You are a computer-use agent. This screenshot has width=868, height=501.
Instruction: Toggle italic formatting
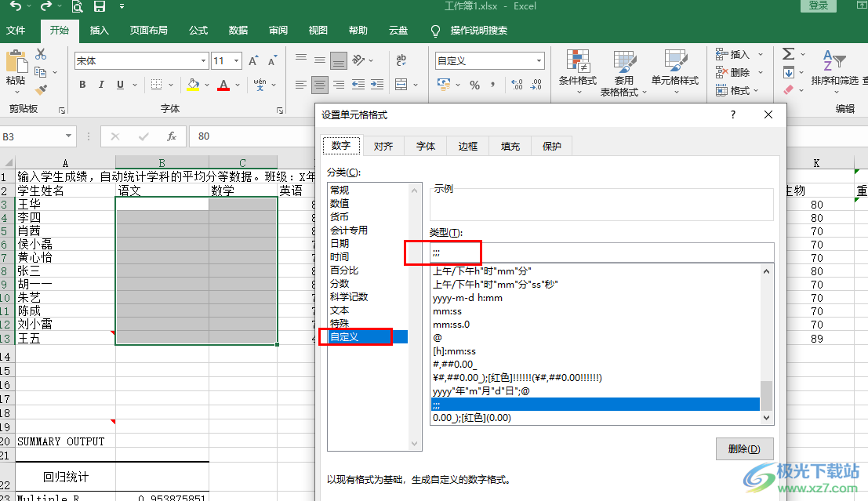(x=101, y=85)
